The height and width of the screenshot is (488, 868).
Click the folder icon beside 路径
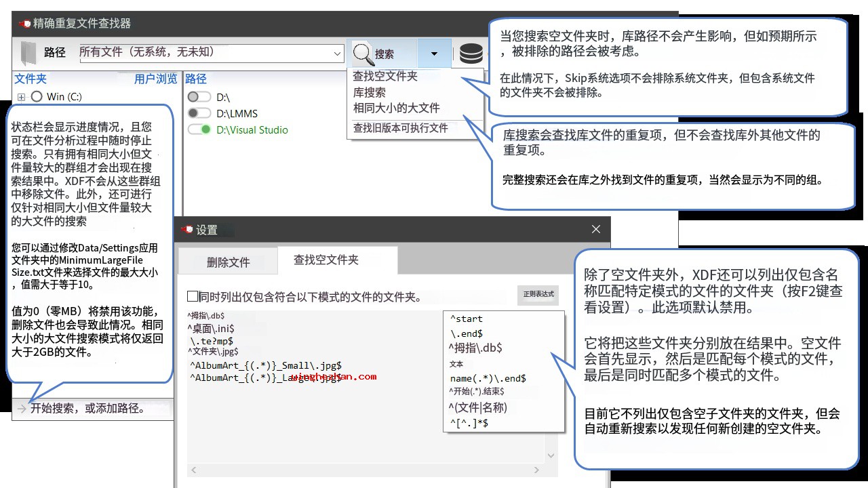28,53
